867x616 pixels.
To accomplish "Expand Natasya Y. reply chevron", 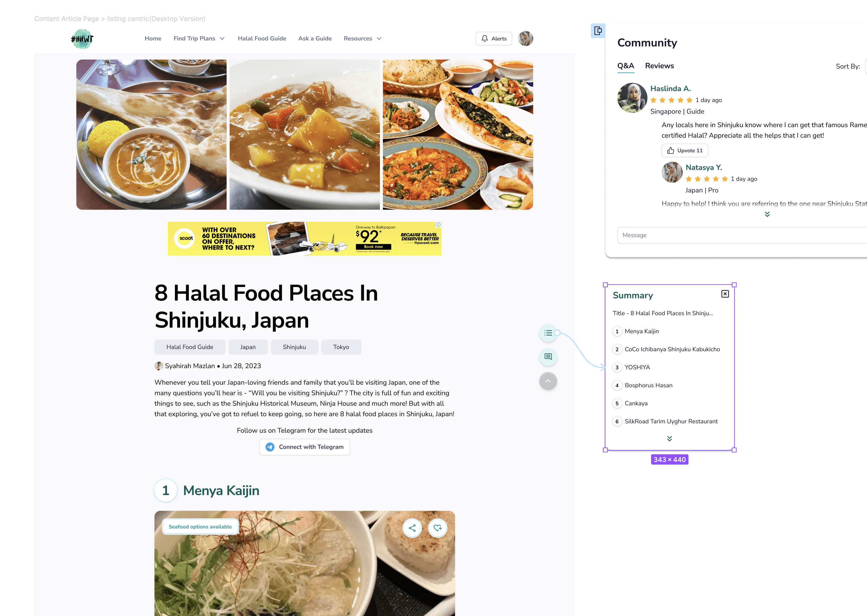I will point(767,214).
